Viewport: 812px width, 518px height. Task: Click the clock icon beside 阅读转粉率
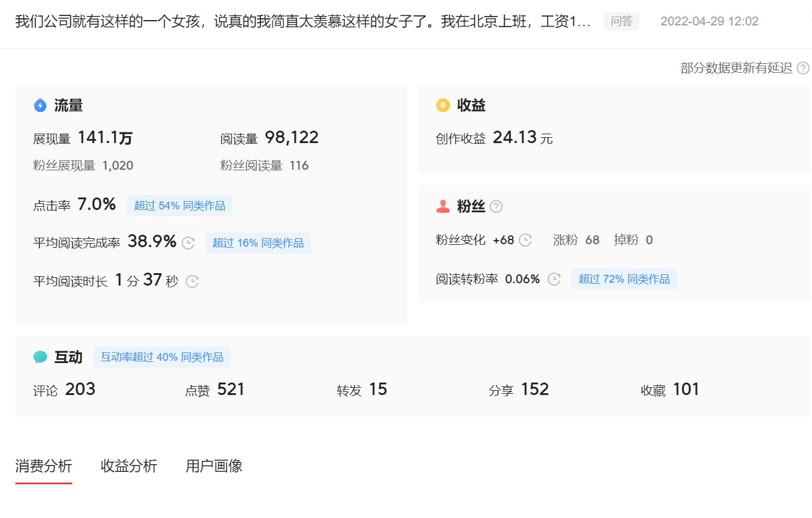554,279
